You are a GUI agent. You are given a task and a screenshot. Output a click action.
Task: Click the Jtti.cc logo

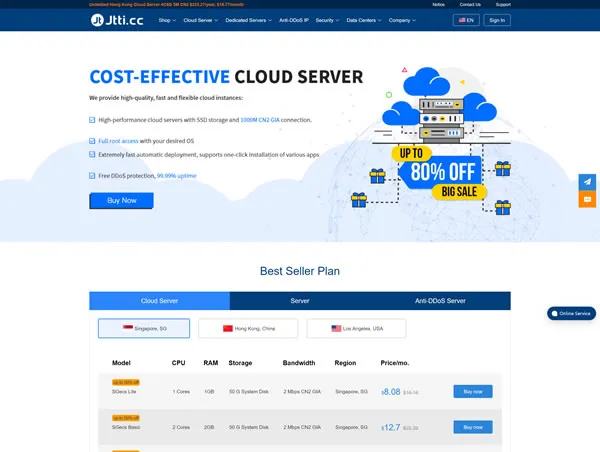pyautogui.click(x=117, y=20)
